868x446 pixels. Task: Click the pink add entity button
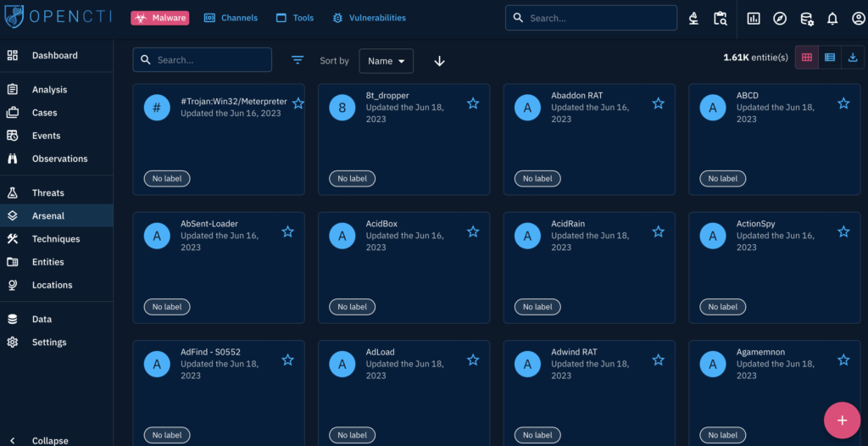tap(841, 421)
